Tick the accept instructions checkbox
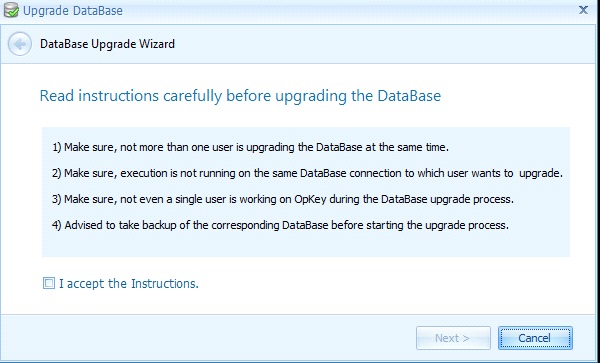This screenshot has width=600, height=363. (49, 283)
